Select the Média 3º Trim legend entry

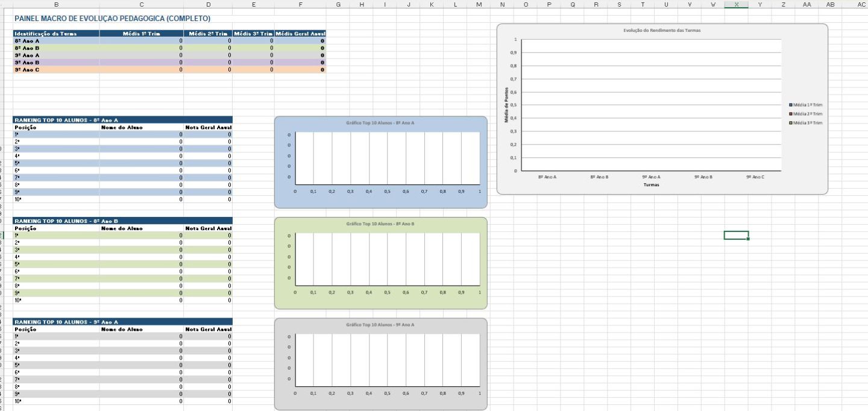click(805, 123)
